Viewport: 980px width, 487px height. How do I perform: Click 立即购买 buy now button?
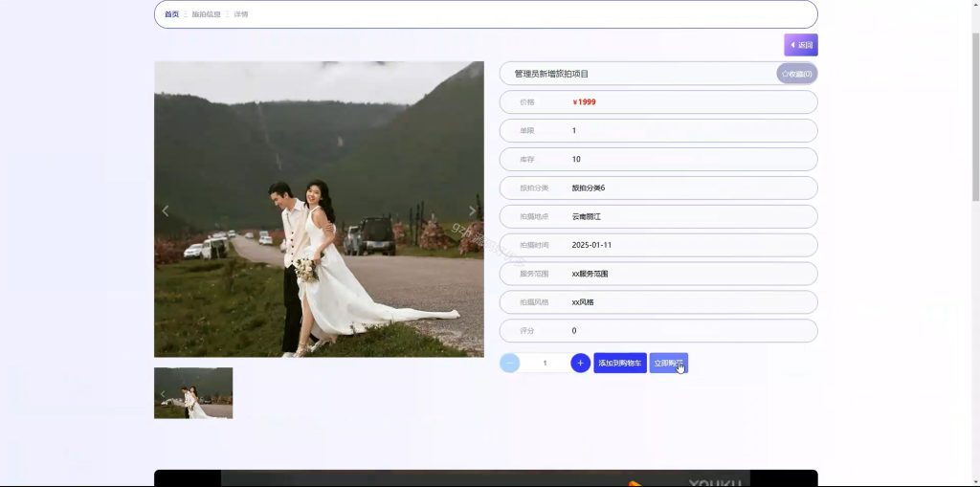(669, 363)
